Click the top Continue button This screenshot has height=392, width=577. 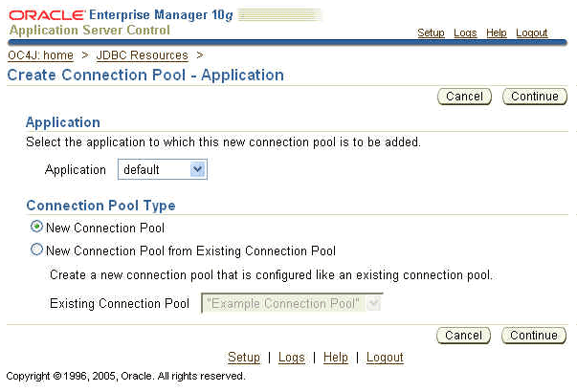tap(535, 97)
